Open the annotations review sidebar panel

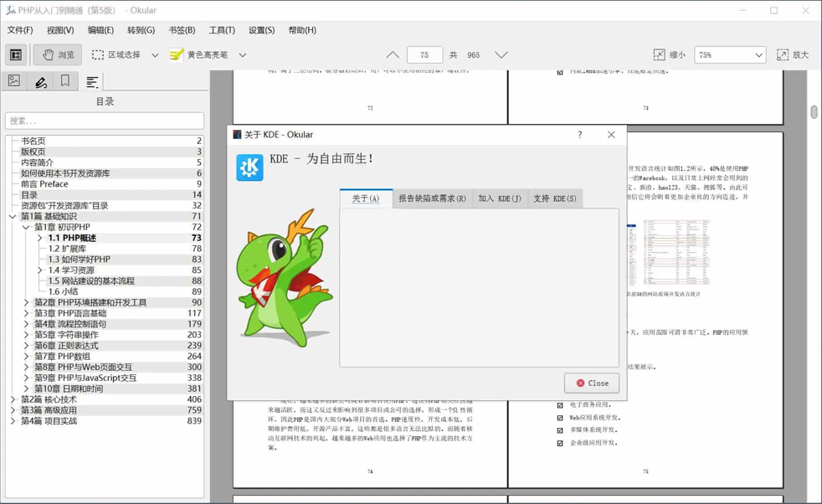pyautogui.click(x=40, y=81)
